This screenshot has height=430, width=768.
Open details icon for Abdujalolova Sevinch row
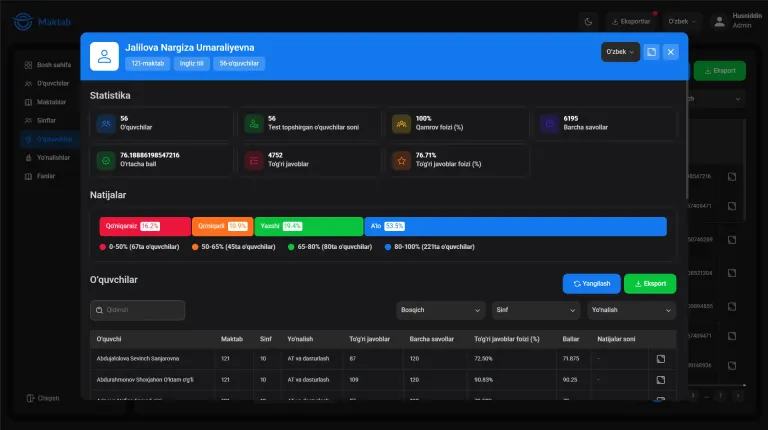pos(661,359)
